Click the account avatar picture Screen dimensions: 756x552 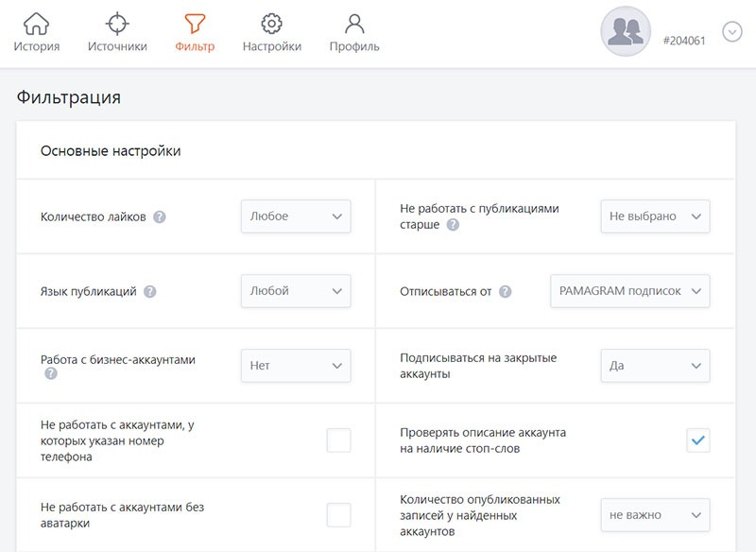click(626, 31)
